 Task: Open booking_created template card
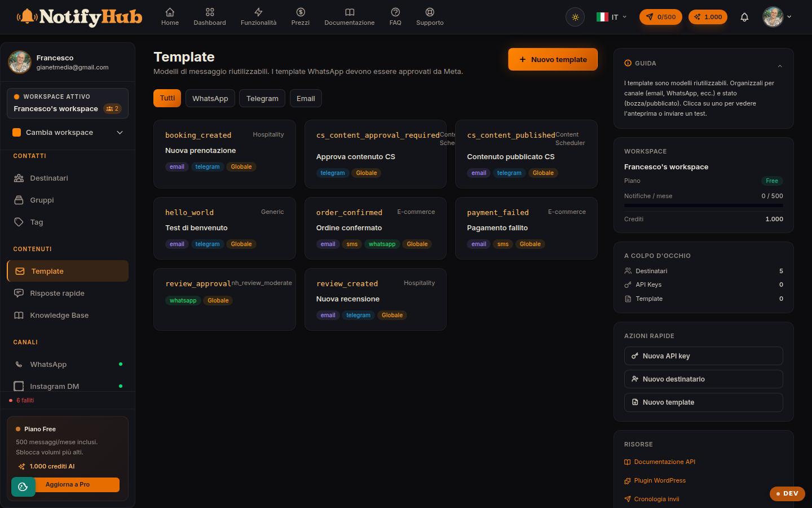tap(224, 154)
